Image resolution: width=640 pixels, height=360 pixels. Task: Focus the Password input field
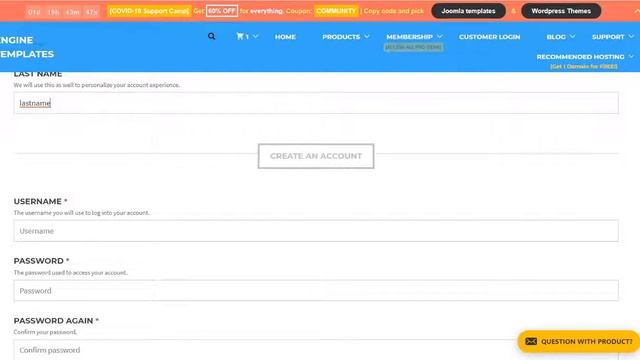(316, 291)
